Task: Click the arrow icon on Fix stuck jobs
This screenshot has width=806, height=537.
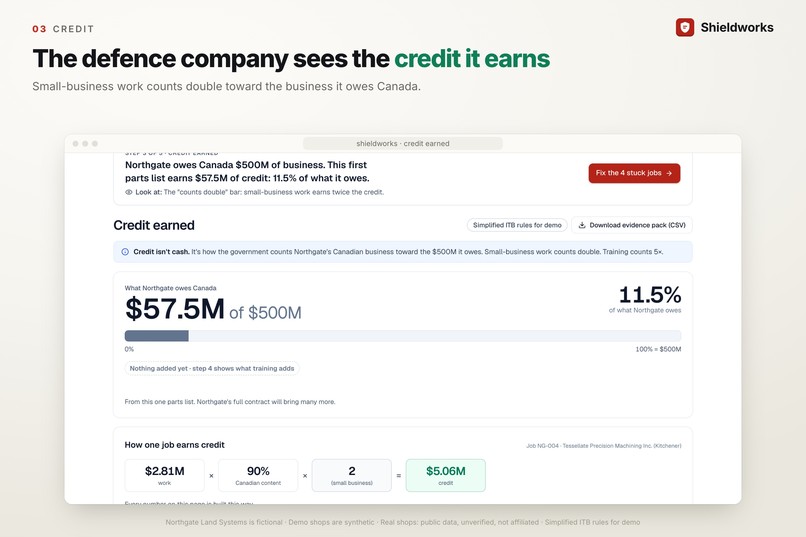Action: [x=669, y=173]
